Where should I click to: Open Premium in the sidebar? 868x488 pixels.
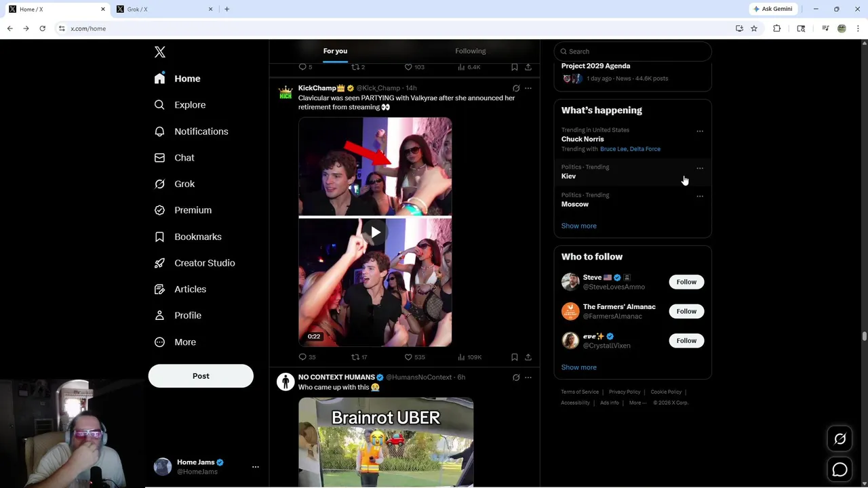183,210
